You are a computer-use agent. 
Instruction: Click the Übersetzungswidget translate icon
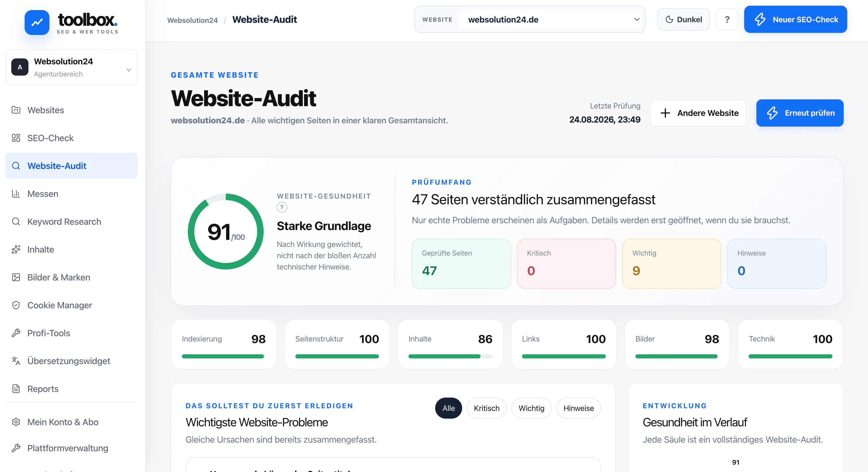[x=16, y=361]
